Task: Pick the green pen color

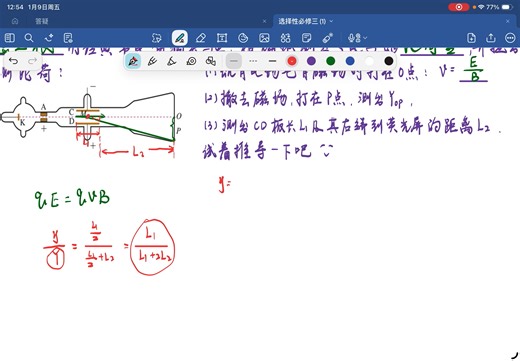Action: coord(331,61)
